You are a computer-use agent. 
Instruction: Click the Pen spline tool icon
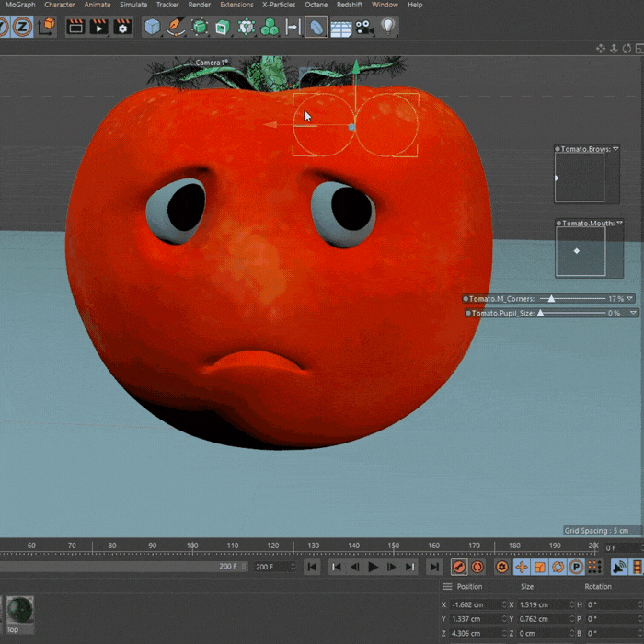click(176, 27)
